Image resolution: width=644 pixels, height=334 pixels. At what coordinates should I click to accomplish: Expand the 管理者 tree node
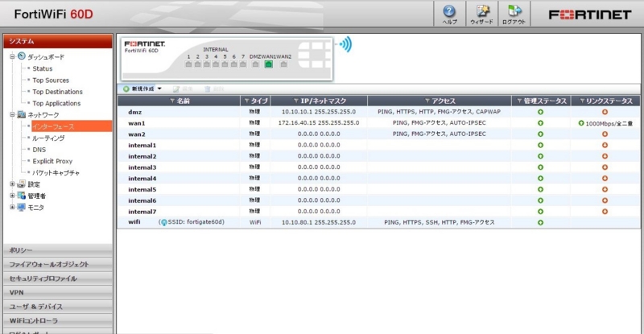point(12,196)
